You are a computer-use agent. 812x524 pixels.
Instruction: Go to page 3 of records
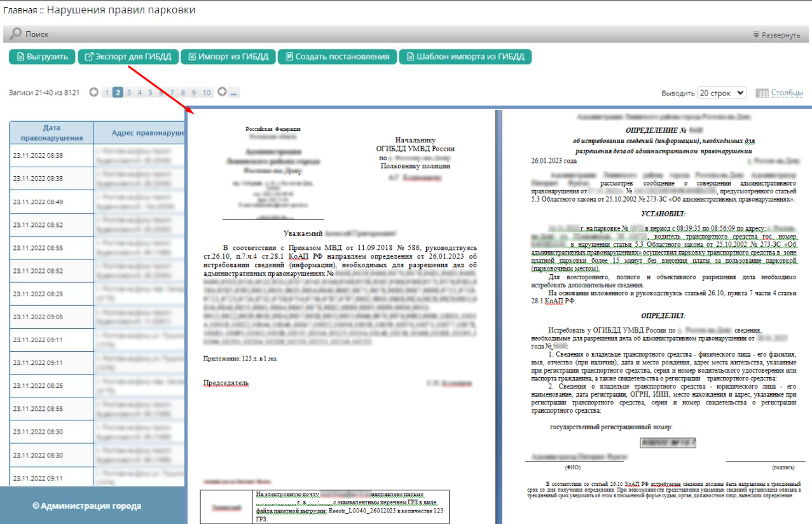point(128,93)
